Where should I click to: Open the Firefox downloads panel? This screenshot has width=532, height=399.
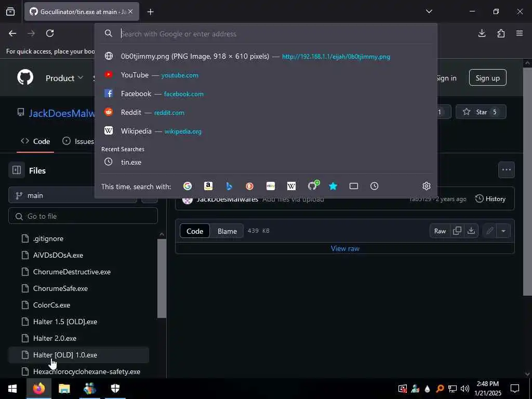click(x=482, y=33)
